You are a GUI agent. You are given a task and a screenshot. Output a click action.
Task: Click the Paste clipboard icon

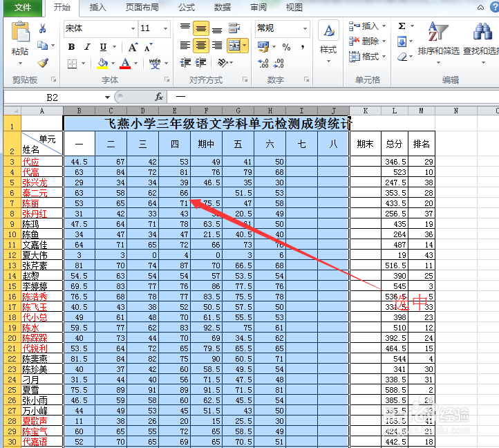[20, 32]
